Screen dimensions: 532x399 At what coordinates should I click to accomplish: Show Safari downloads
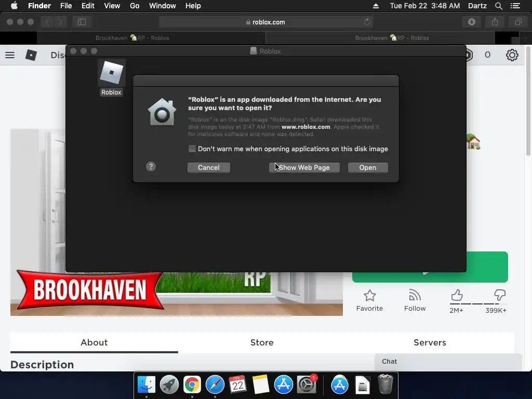click(x=472, y=22)
